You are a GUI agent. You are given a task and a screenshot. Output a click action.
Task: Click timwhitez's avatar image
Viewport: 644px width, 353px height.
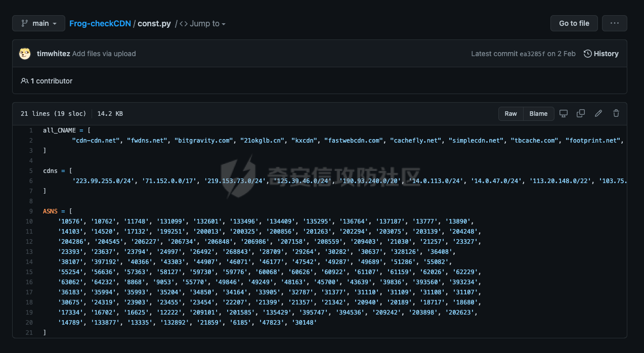25,54
